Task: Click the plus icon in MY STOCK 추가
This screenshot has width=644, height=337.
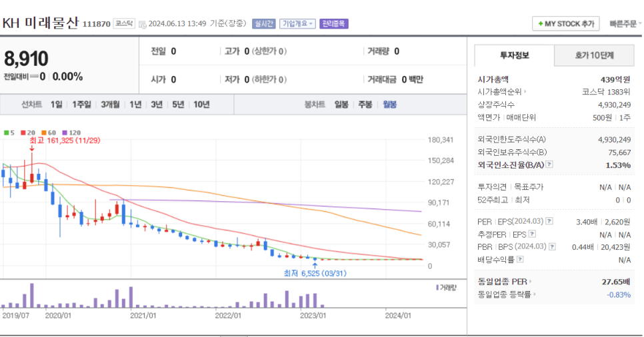Action: [541, 24]
